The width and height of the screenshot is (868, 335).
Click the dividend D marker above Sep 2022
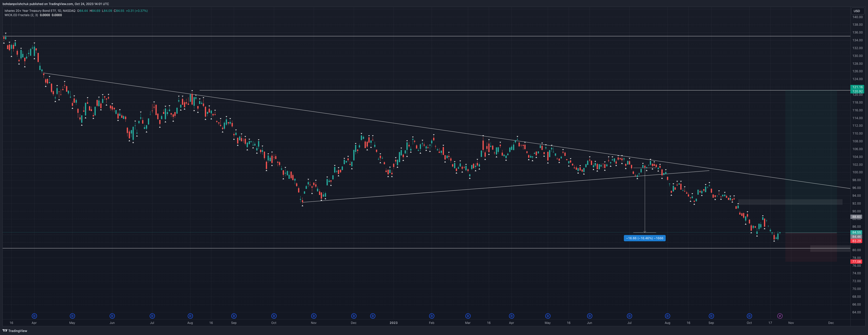(234, 316)
